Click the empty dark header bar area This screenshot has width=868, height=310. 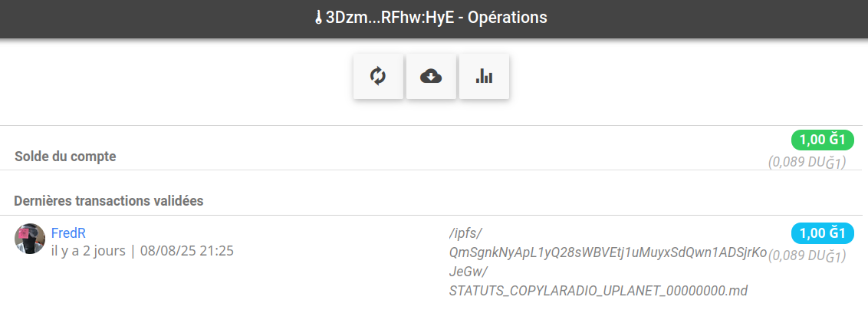point(153,18)
